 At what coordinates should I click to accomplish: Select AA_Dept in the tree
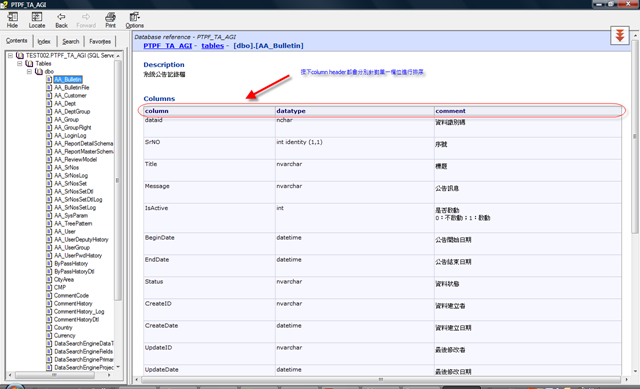[65, 104]
